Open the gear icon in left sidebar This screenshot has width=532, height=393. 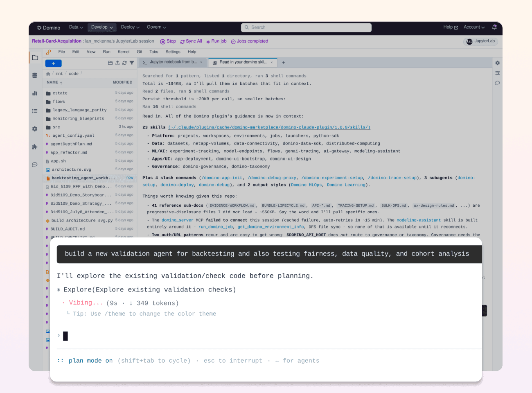[x=35, y=129]
